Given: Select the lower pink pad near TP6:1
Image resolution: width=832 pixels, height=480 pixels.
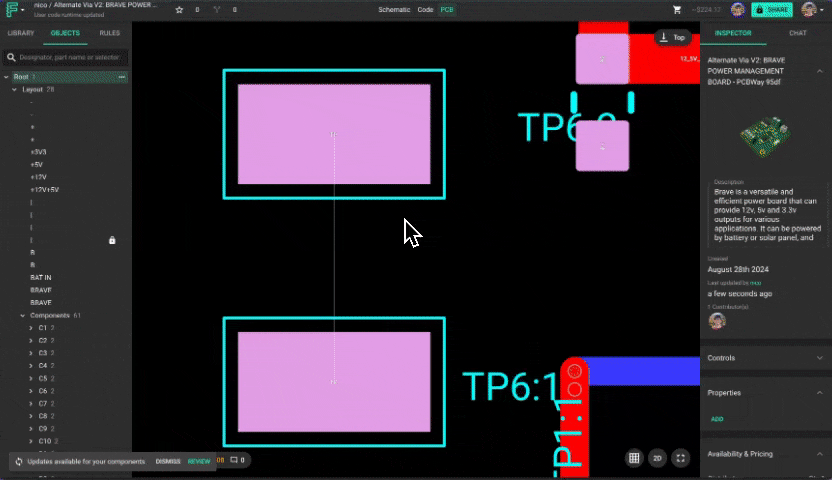Looking at the screenshot, I should pyautogui.click(x=334, y=382).
